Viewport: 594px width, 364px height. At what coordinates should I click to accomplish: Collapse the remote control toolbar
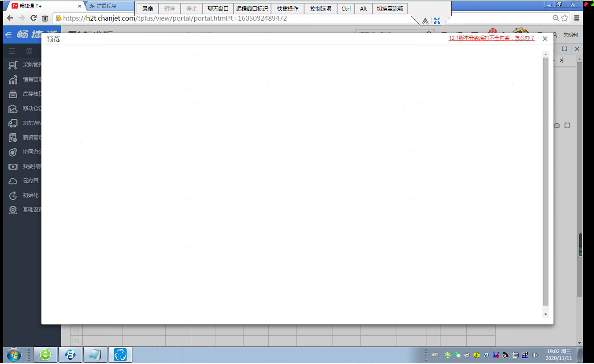[x=425, y=21]
